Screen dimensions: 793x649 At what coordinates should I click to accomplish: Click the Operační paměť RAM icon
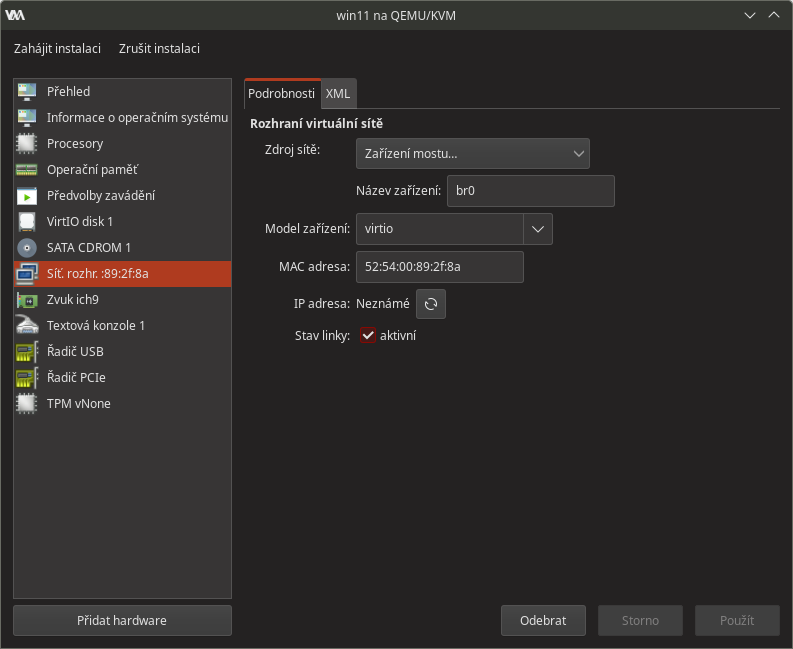(27, 169)
